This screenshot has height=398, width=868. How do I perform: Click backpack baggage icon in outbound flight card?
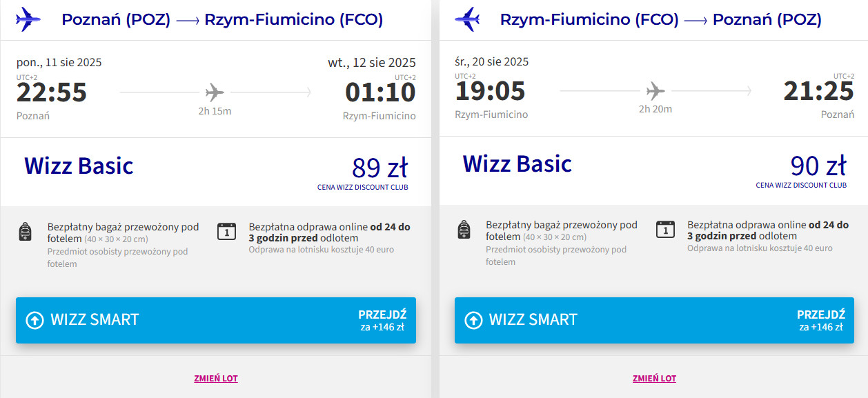(x=26, y=231)
